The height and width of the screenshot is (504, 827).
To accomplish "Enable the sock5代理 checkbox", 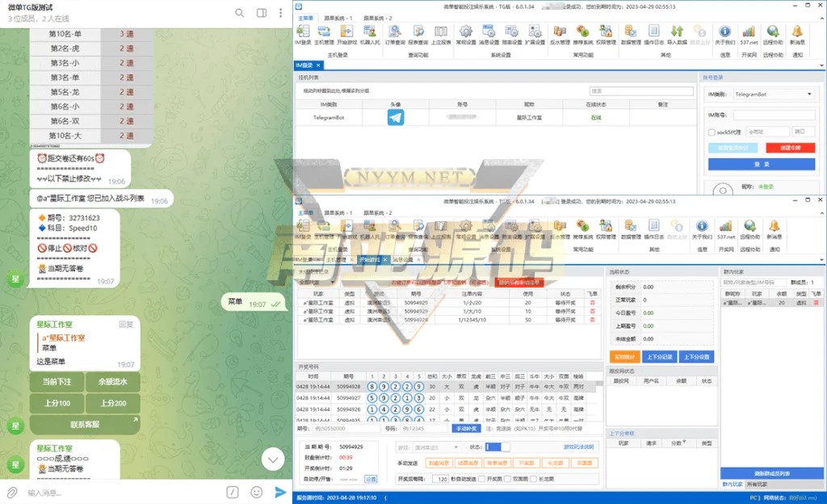I will click(712, 132).
